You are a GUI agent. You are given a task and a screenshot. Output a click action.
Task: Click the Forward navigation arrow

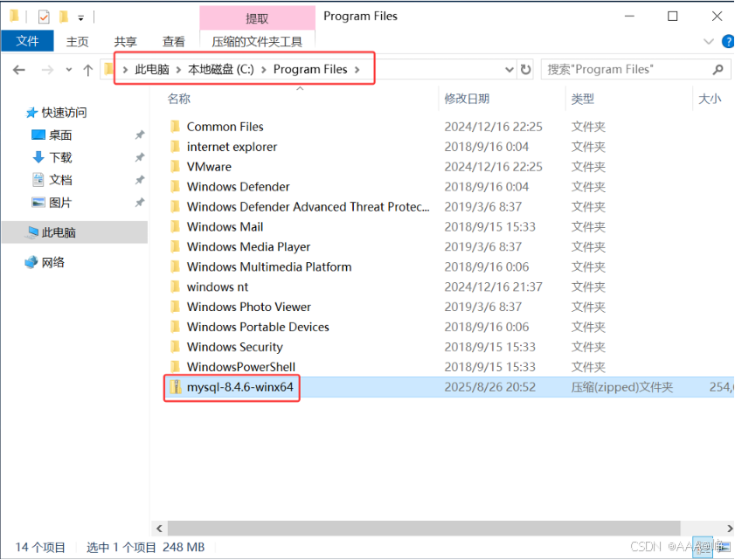(47, 70)
